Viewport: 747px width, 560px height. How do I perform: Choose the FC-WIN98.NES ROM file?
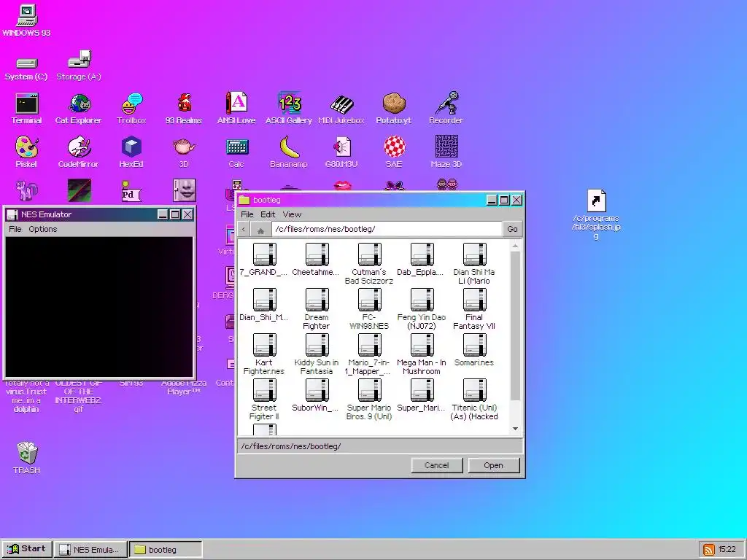tap(368, 309)
